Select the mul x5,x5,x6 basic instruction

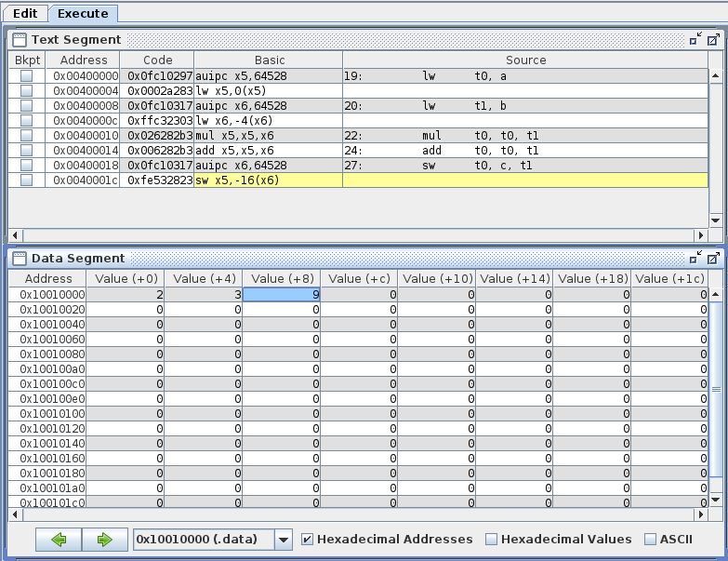(269, 136)
